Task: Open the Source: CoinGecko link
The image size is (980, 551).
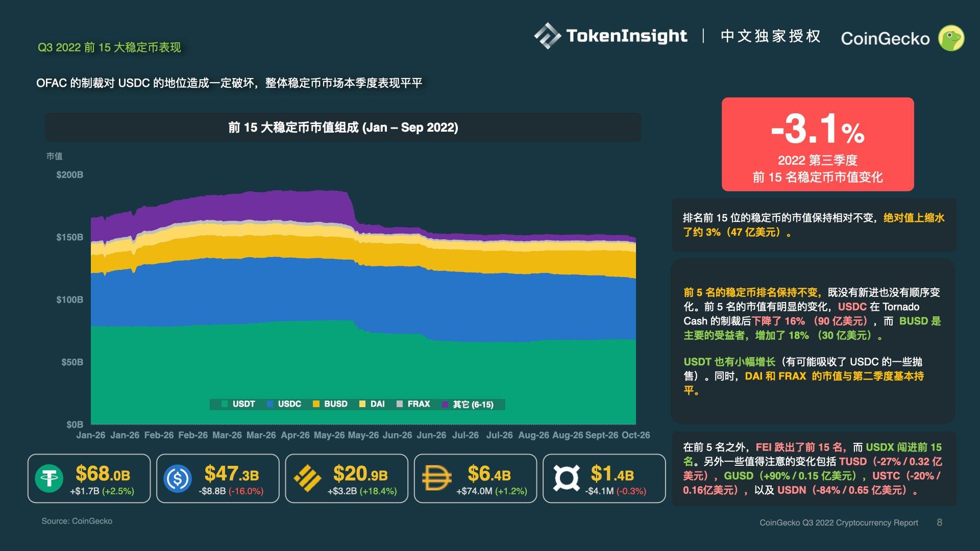Action: [77, 521]
